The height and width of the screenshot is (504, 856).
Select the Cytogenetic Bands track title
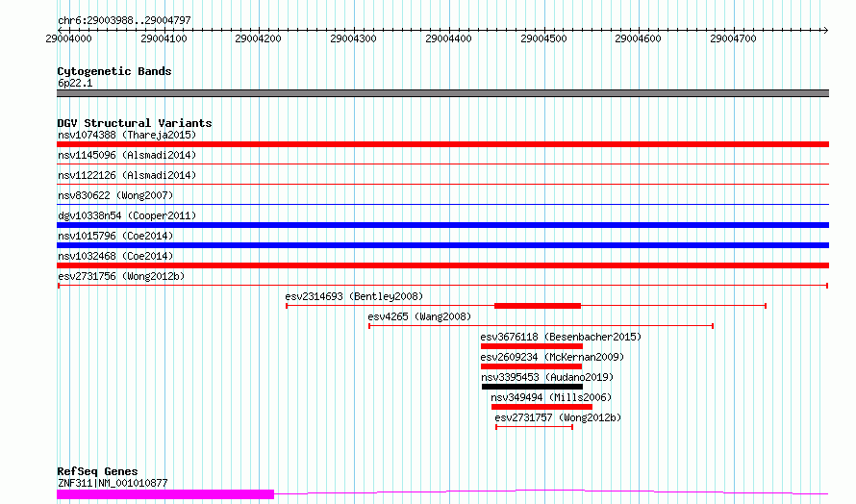(x=114, y=71)
